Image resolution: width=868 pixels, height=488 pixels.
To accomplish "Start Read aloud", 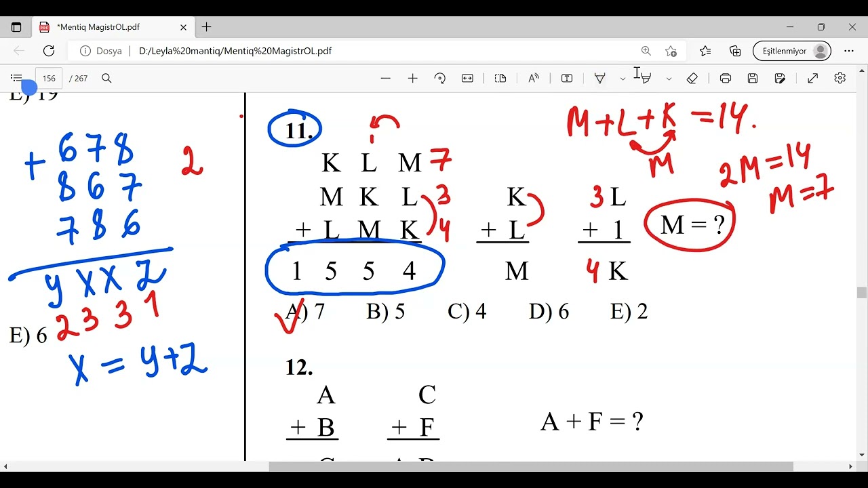I will 534,79.
